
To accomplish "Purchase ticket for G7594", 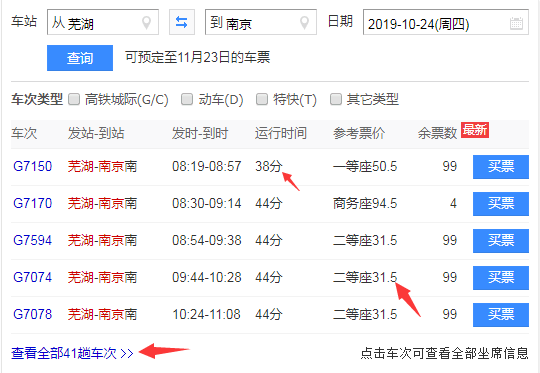I will (x=501, y=241).
